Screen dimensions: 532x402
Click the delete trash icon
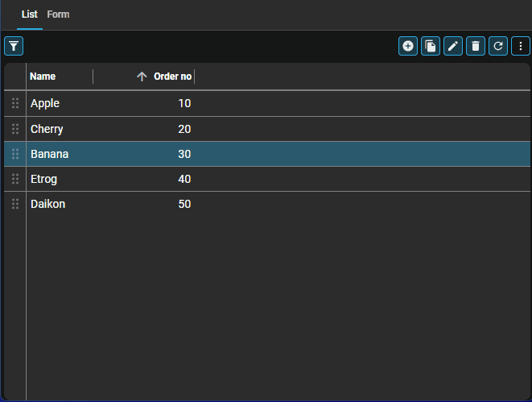click(x=476, y=46)
